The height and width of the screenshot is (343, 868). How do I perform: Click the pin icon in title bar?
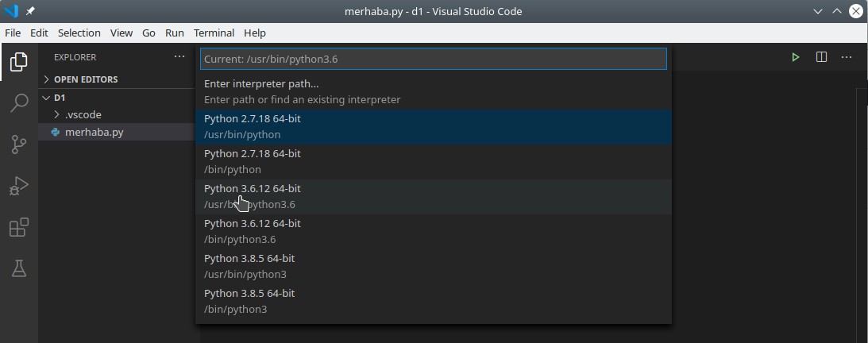tap(30, 11)
